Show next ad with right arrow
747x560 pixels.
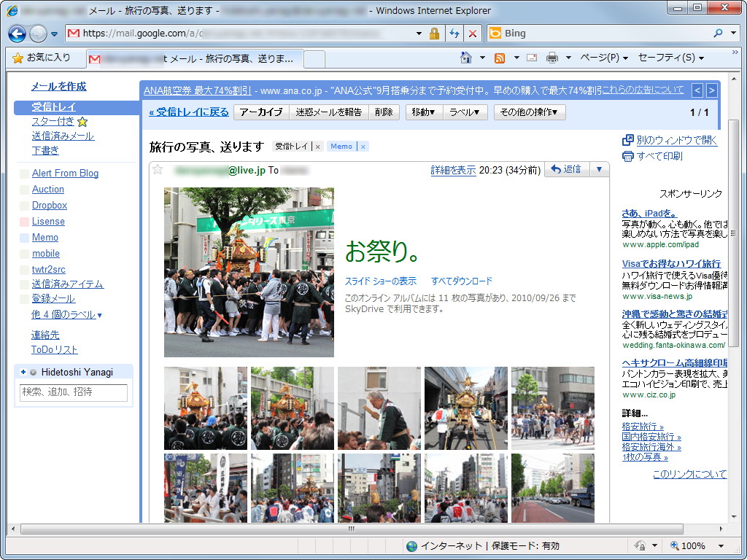coord(711,90)
